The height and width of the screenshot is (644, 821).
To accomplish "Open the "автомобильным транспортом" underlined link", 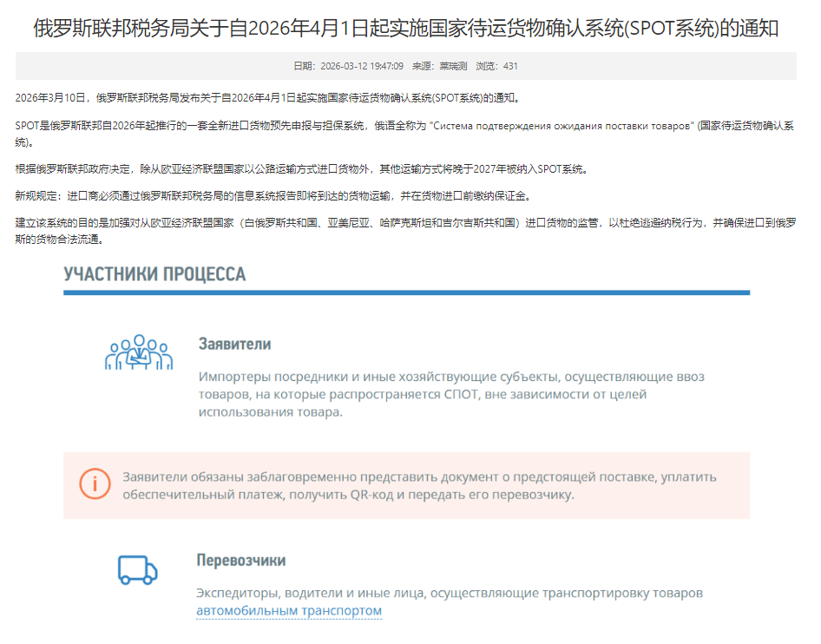I will click(x=289, y=611).
